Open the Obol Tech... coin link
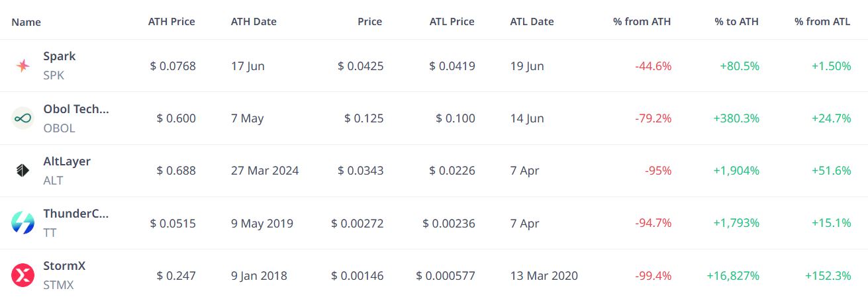868x299 pixels. coord(76,109)
